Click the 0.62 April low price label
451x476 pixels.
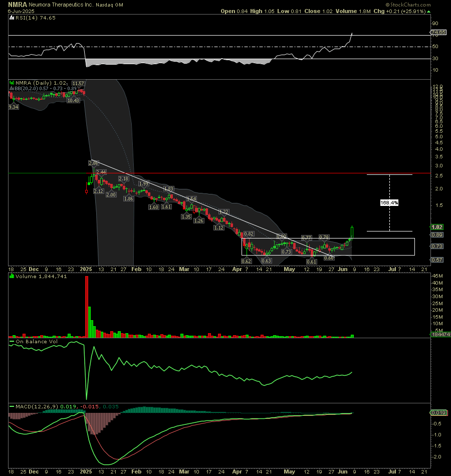(x=247, y=262)
